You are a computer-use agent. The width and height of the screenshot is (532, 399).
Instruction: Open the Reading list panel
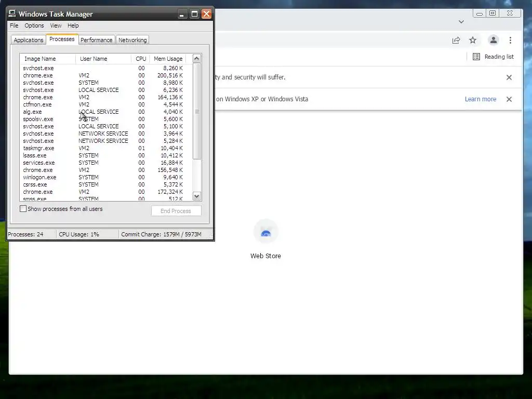click(x=493, y=57)
